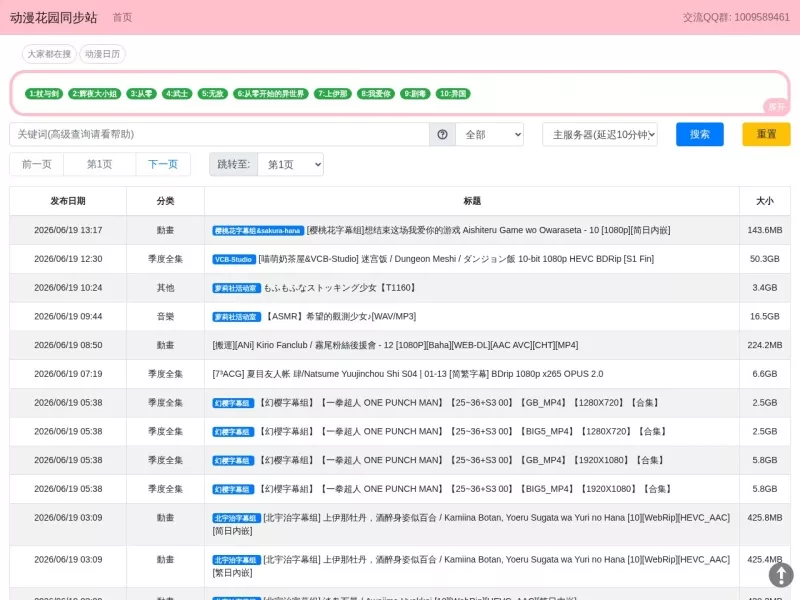The height and width of the screenshot is (600, 800).
Task: Open ONE PUNCH MAN BIG5_MP4 1920X1080 title
Action: [466, 489]
